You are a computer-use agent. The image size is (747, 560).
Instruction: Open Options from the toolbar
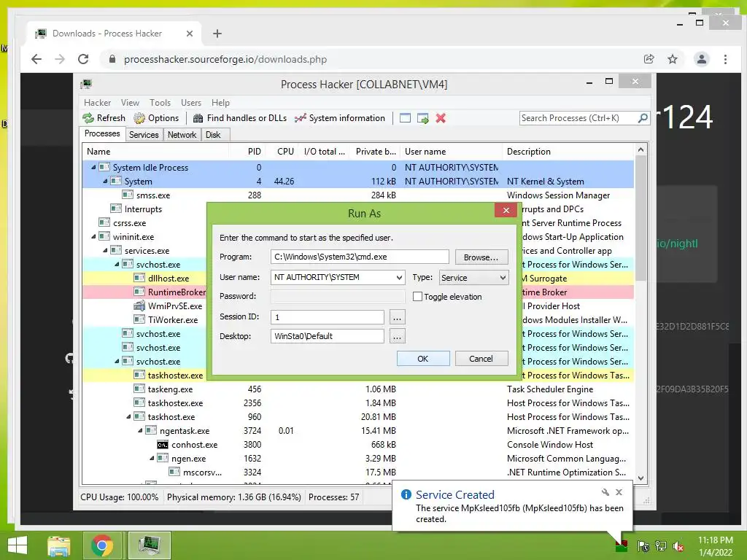tap(156, 118)
